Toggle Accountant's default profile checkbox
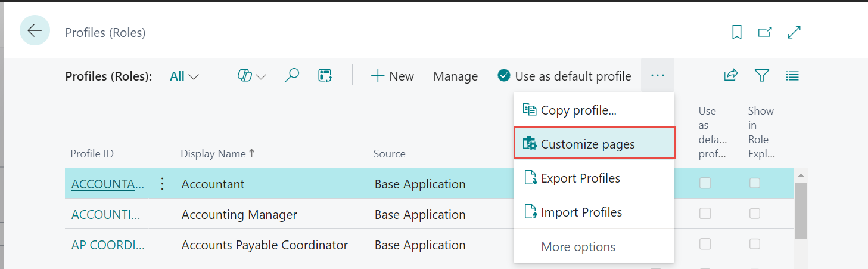 (x=705, y=184)
